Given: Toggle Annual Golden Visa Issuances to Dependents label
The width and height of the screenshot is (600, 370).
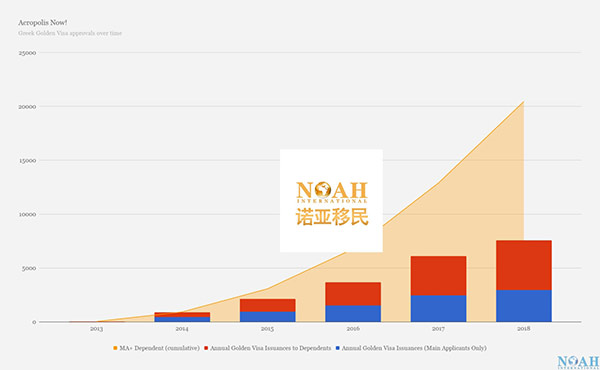Looking at the screenshot, I should coord(271,348).
